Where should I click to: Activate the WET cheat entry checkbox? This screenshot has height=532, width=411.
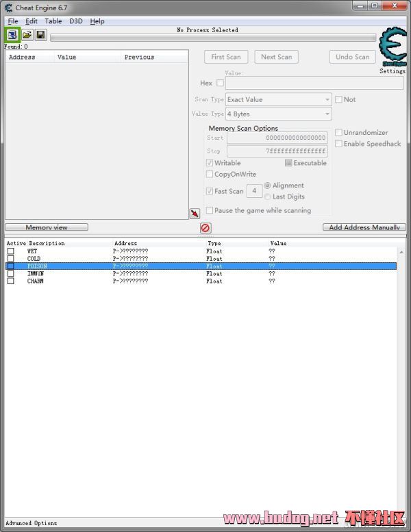click(x=10, y=251)
